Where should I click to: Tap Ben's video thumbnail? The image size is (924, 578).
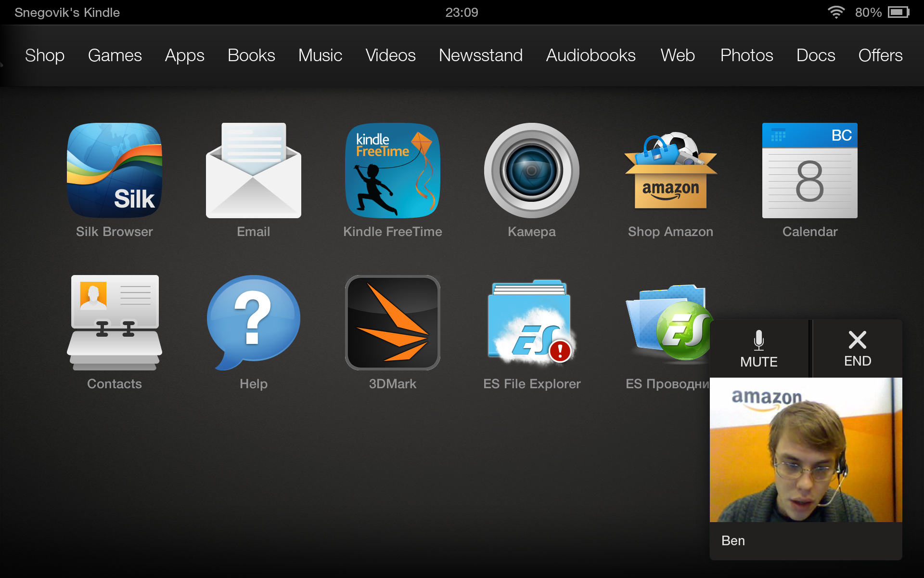tap(806, 450)
